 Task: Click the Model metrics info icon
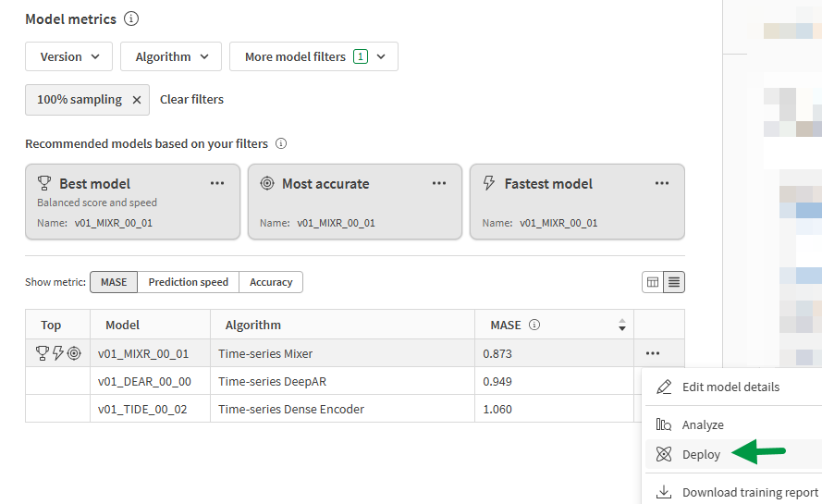[131, 19]
